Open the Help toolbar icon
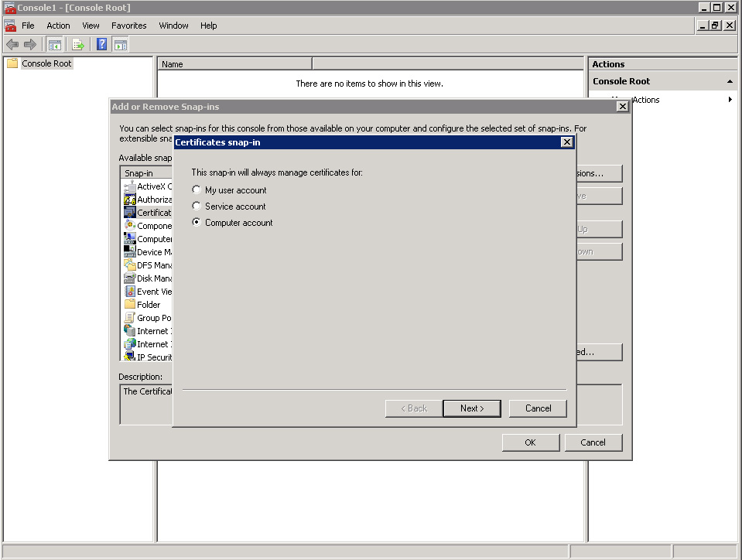The image size is (742, 560). pyautogui.click(x=101, y=44)
